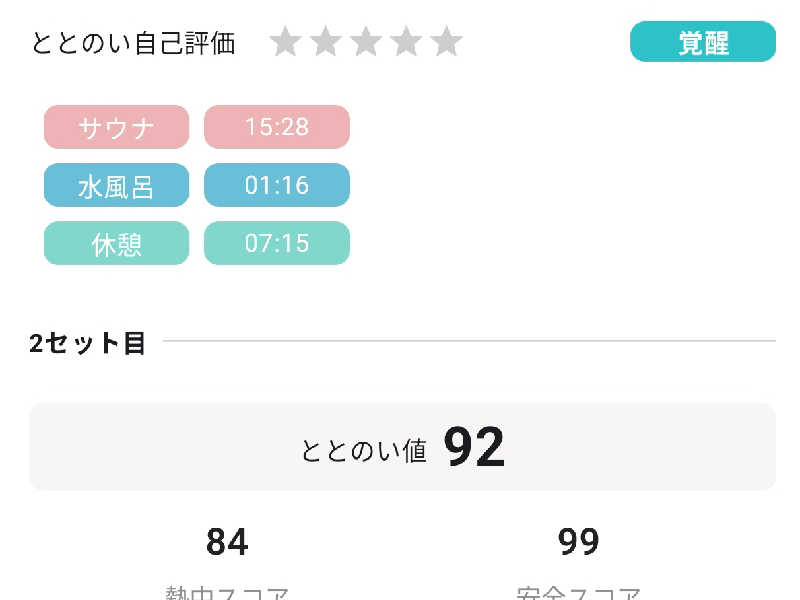This screenshot has width=800, height=600.
Task: Select the second rating star
Action: click(326, 42)
